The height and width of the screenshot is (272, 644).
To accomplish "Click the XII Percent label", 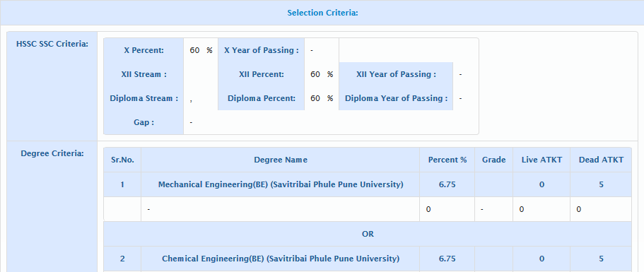I will coord(262,75).
